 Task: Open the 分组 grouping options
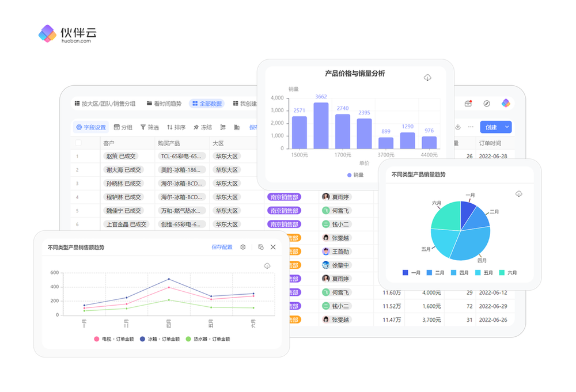123,127
